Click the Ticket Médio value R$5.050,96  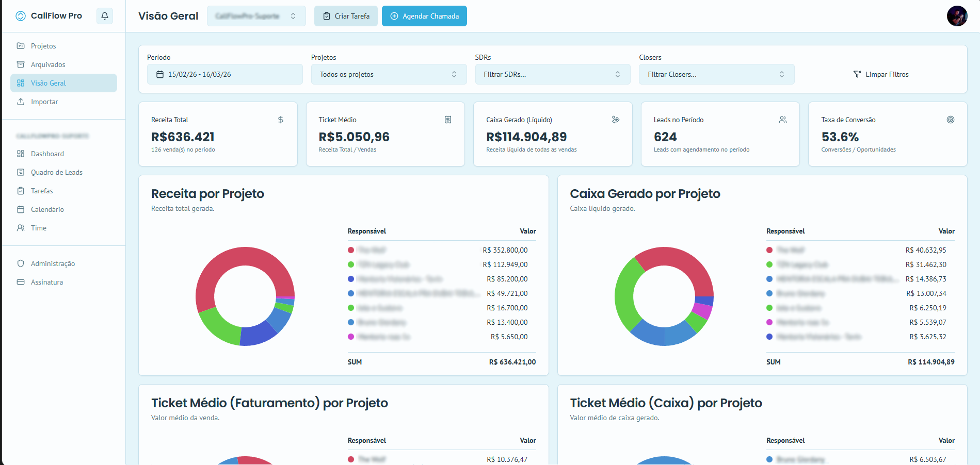point(354,137)
